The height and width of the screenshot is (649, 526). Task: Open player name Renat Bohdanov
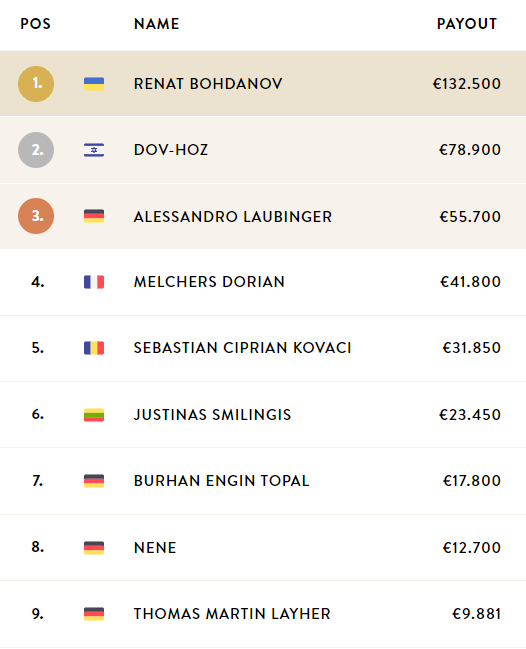pos(208,84)
